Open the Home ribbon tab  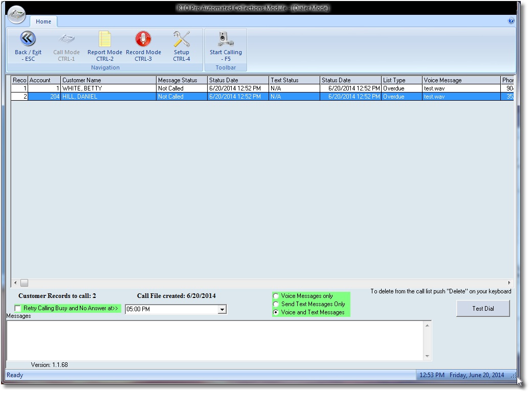pyautogui.click(x=43, y=21)
